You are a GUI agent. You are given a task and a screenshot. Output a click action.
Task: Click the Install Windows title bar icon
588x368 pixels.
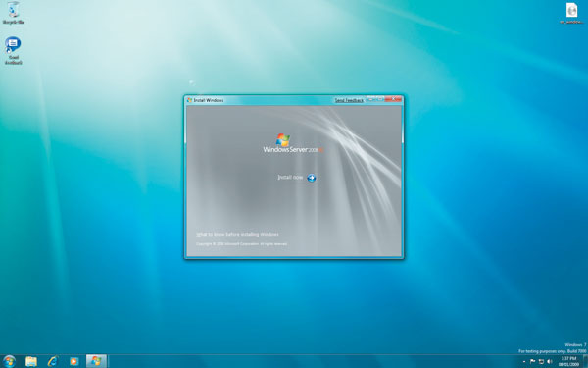point(190,100)
